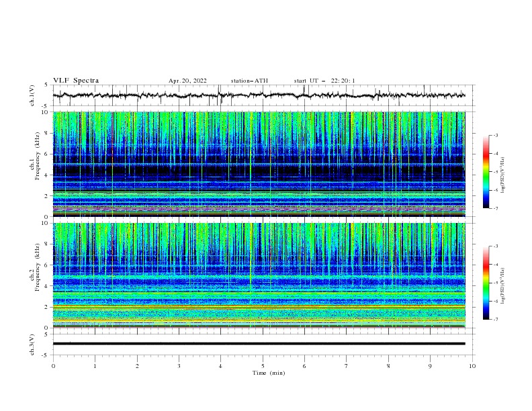532x411 pixels.
Task: Click the "start UT = 22:20: 1" text
Action: tap(324, 81)
